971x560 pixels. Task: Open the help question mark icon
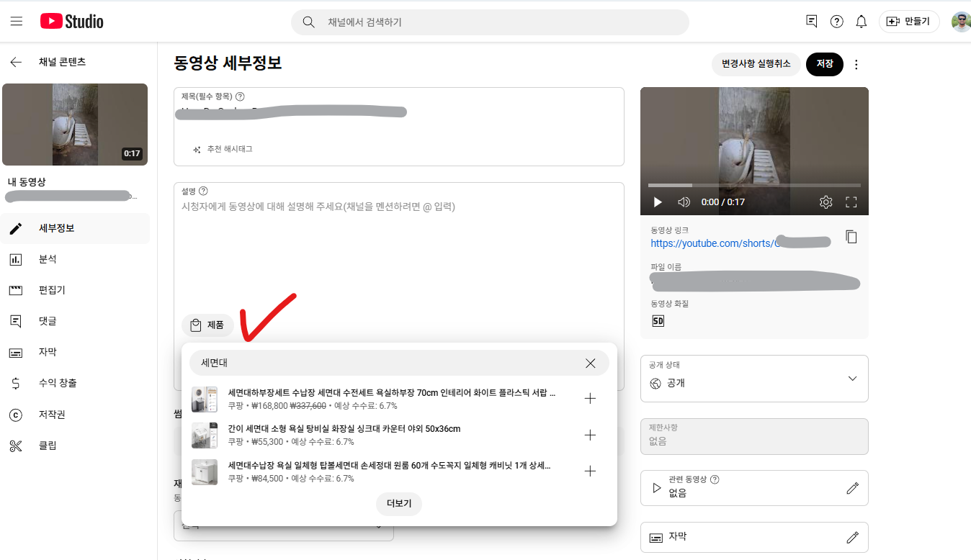point(836,22)
